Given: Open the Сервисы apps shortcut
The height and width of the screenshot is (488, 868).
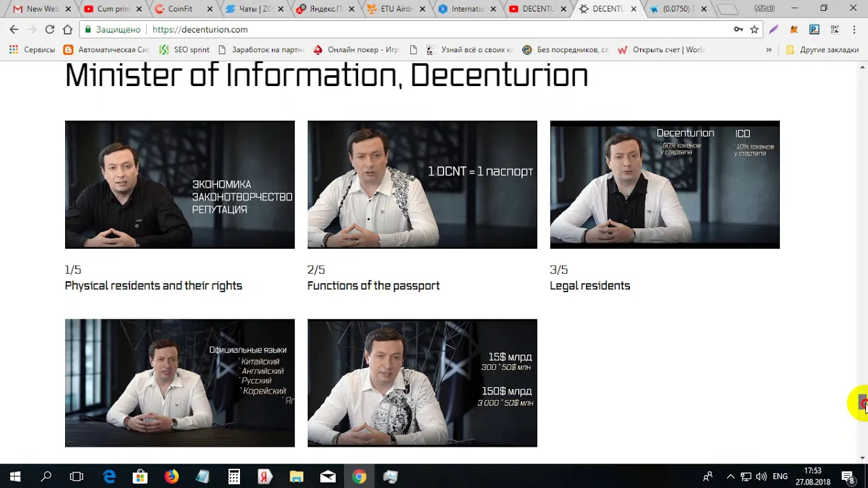Looking at the screenshot, I should tap(32, 49).
